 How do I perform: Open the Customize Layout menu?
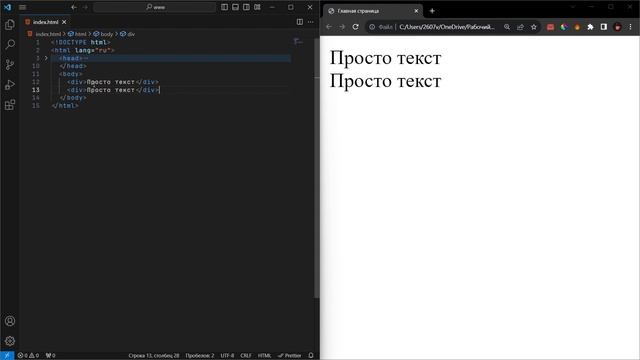[x=257, y=7]
